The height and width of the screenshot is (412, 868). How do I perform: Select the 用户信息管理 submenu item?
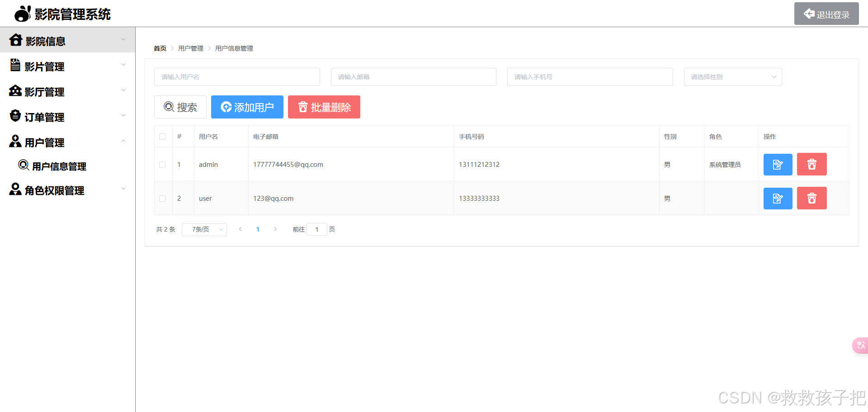click(68, 166)
